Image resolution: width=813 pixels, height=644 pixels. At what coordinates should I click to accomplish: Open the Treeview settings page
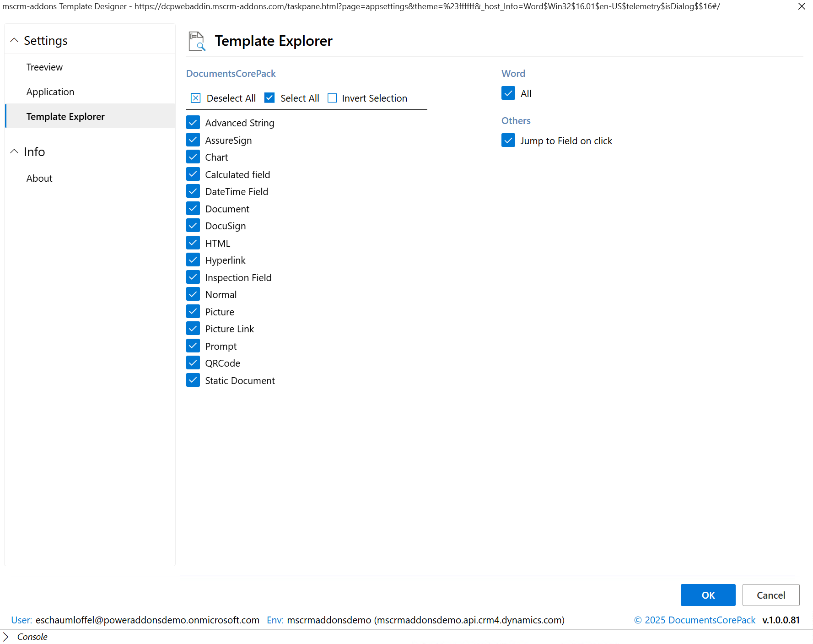[x=44, y=67]
